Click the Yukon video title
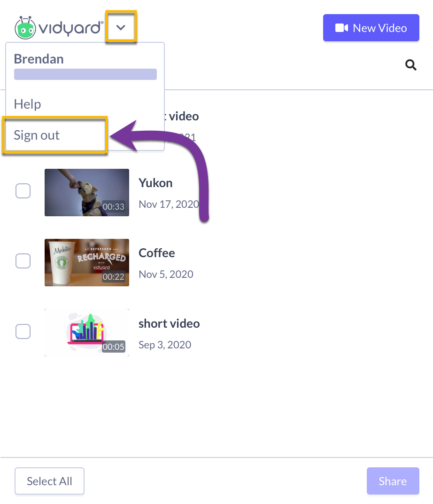Viewport: 433px width, 504px height. 155,183
